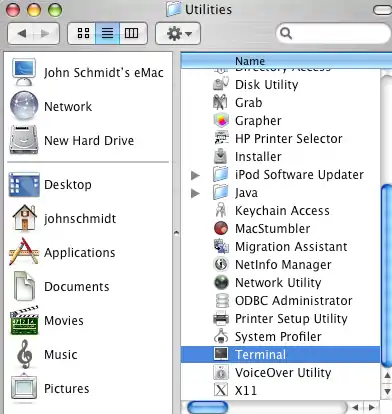Select the Grab scissors icon
Image resolution: width=392 pixels, height=414 pixels.
pyautogui.click(x=221, y=102)
